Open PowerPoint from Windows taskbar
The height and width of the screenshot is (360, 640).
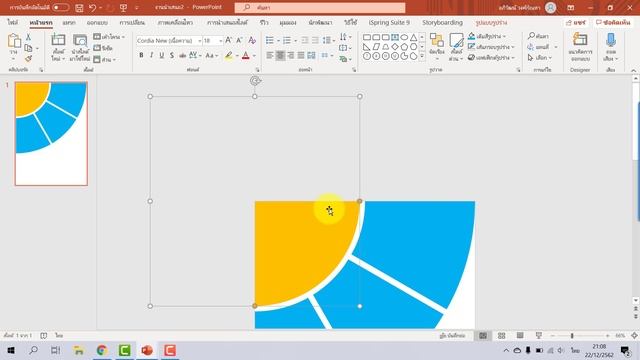click(x=147, y=350)
